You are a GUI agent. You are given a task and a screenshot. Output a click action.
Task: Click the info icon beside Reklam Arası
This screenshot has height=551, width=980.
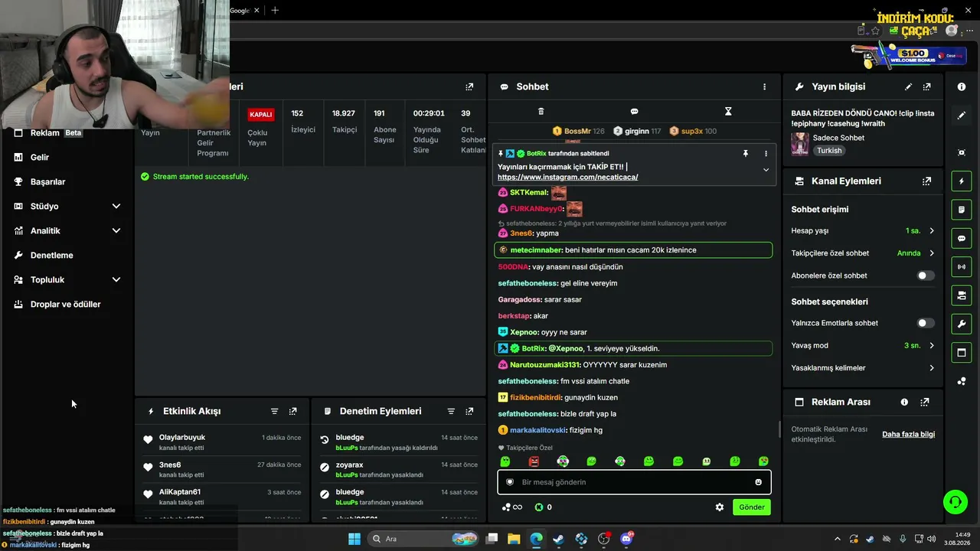[904, 402]
